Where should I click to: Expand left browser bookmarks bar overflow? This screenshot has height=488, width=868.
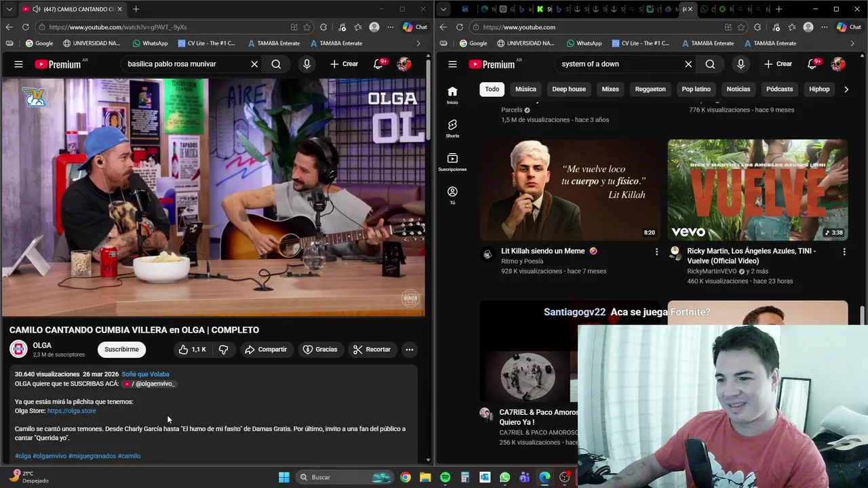(418, 43)
